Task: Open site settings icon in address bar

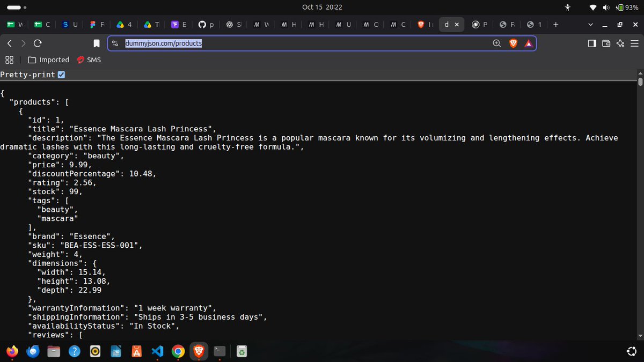Action: 115,43
